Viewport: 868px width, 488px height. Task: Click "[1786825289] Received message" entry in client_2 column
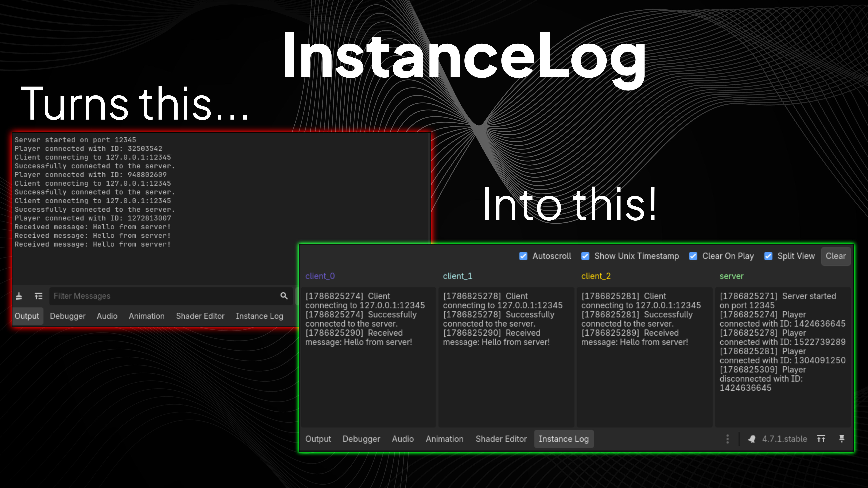tap(634, 338)
